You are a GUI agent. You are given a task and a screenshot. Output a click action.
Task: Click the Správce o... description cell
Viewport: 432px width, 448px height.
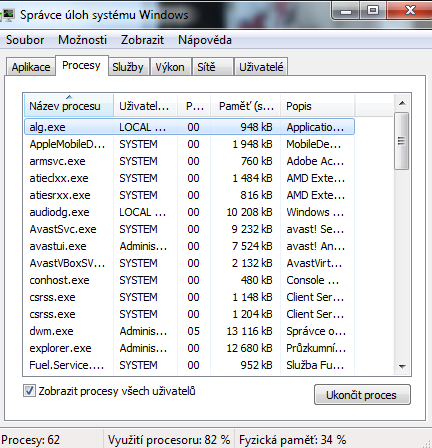click(x=316, y=331)
